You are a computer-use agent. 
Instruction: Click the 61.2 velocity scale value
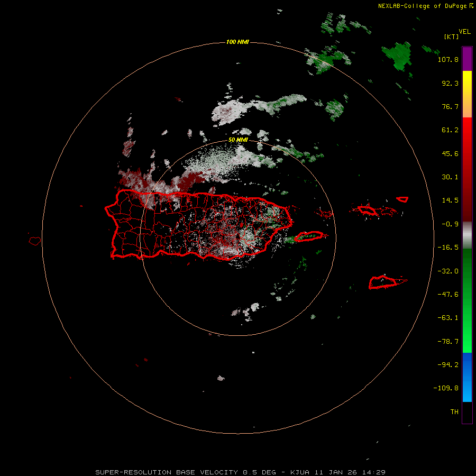click(450, 130)
